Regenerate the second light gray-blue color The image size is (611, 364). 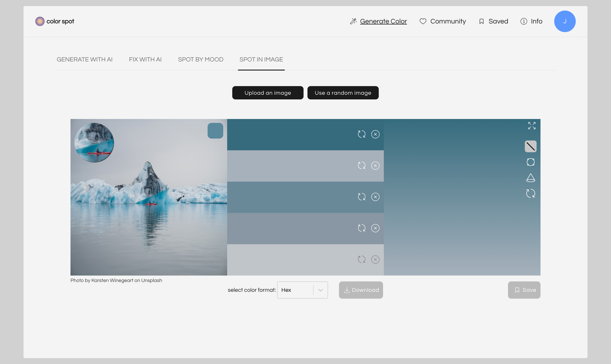tap(362, 166)
